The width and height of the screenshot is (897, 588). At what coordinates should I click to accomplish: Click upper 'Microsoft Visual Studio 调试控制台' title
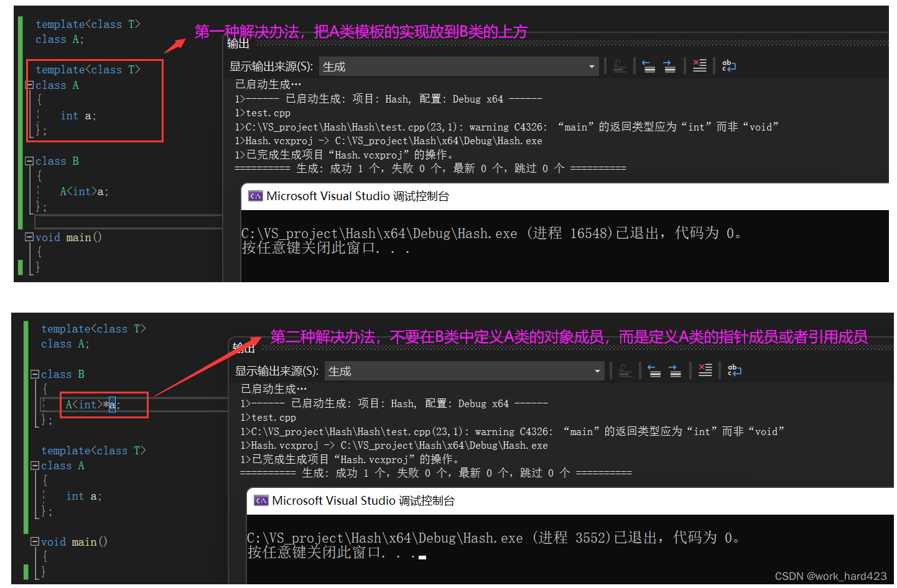click(x=358, y=196)
